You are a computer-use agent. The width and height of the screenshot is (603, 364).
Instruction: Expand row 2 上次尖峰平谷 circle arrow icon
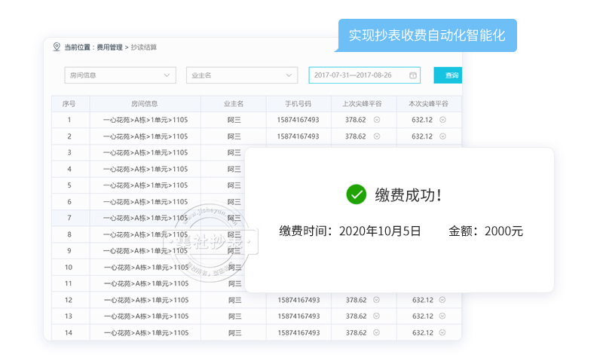pyautogui.click(x=377, y=136)
